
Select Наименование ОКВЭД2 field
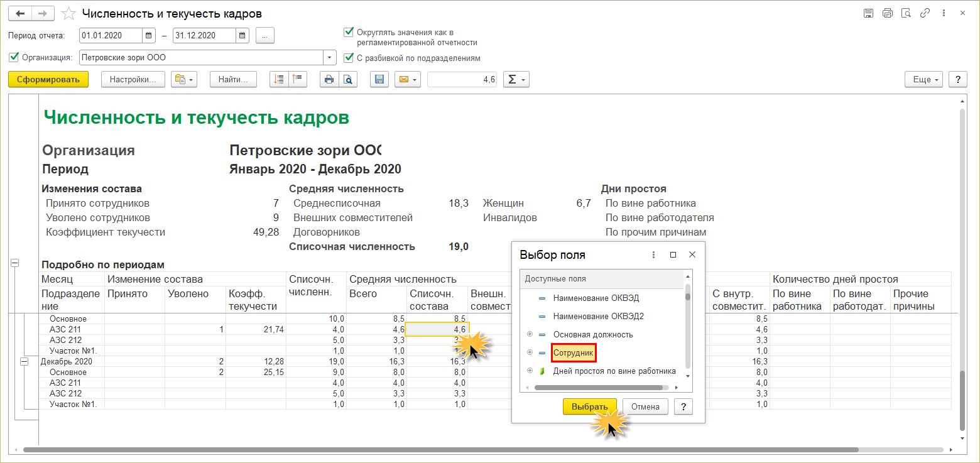click(x=598, y=316)
